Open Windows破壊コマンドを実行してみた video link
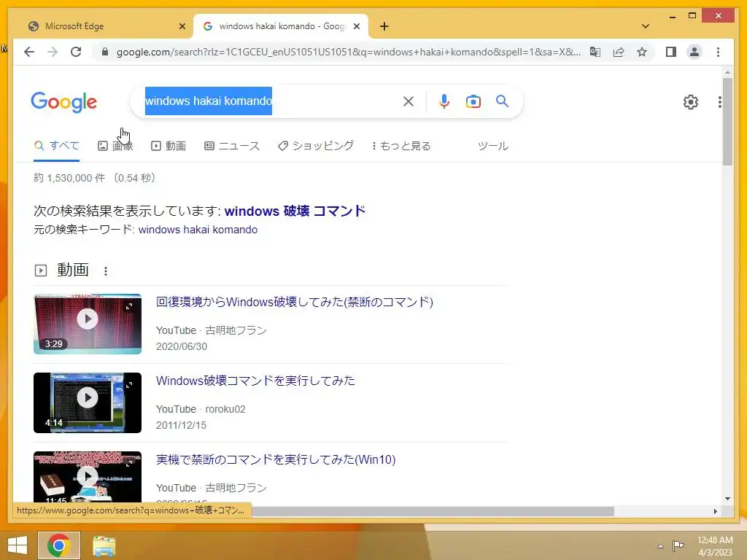The width and height of the screenshot is (747, 560). (255, 381)
